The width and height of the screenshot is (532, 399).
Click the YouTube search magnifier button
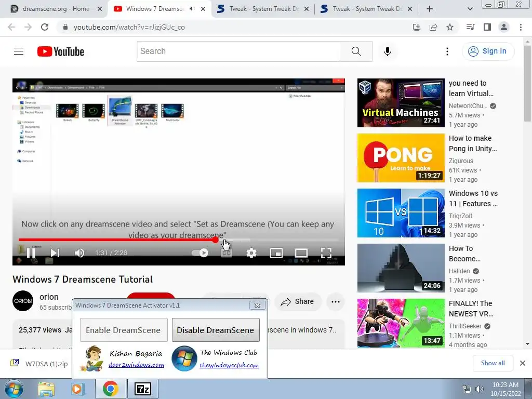click(x=356, y=51)
